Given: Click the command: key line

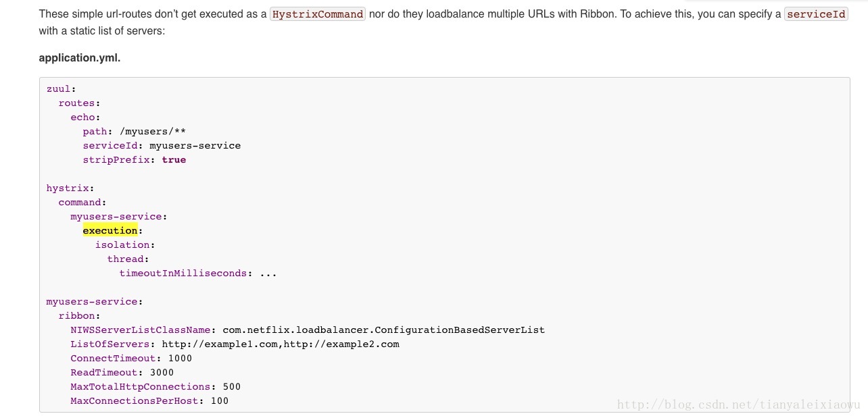Looking at the screenshot, I should pos(82,203).
